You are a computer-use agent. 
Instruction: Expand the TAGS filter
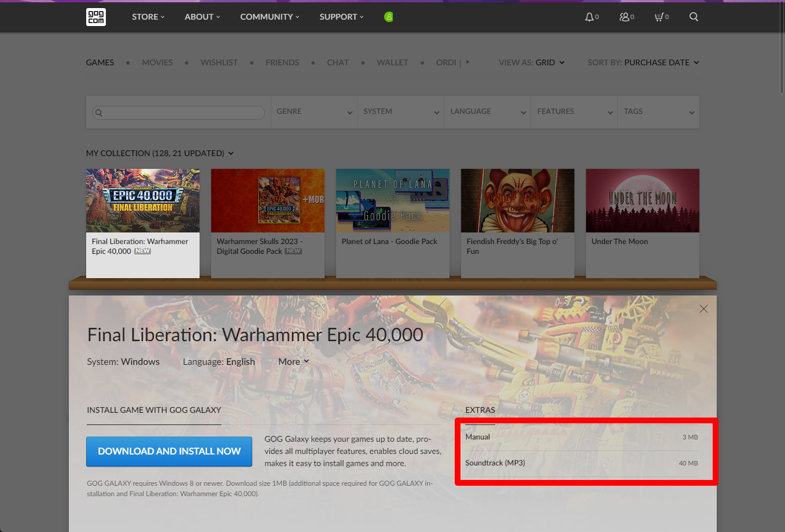point(659,112)
